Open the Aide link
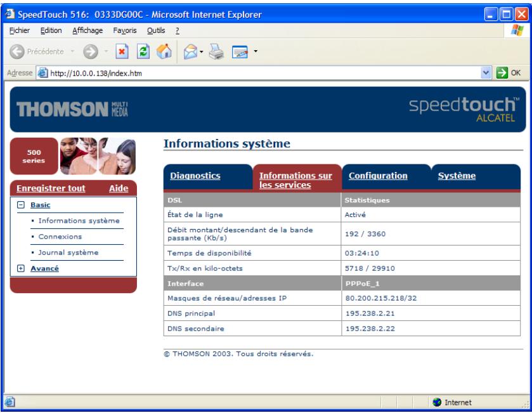This screenshot has height=413, width=532. 119,188
